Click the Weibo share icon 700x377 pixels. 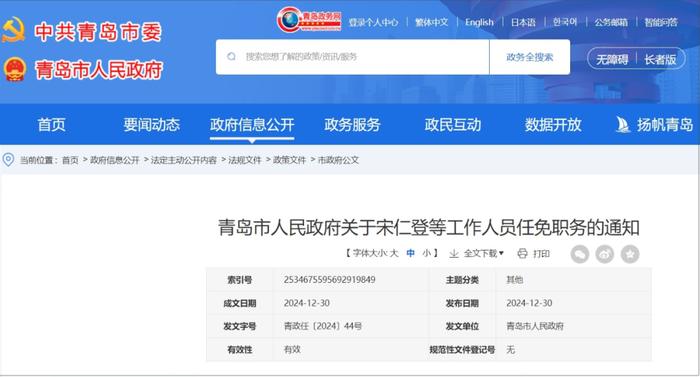[605, 254]
